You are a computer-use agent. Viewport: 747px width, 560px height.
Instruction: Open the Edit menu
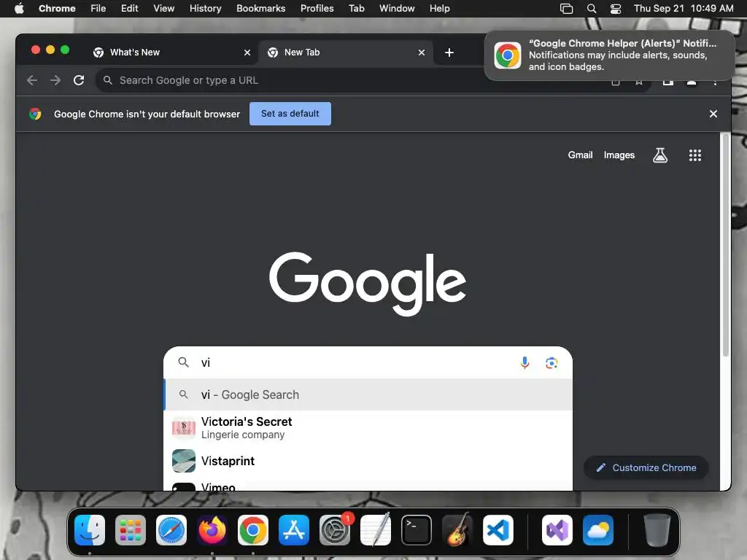pyautogui.click(x=130, y=8)
